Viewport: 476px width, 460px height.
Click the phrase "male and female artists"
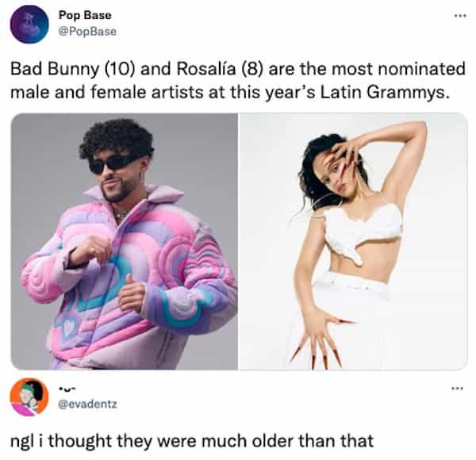click(x=106, y=92)
